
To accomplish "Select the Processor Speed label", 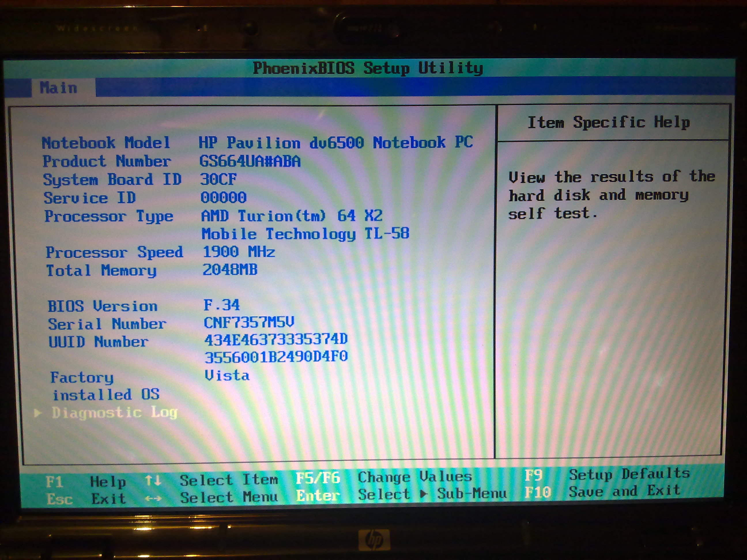I will (115, 252).
